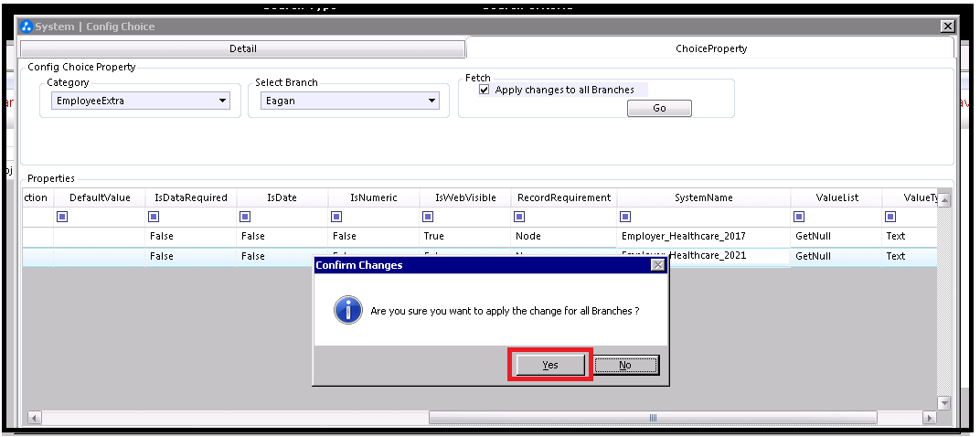Click the Go button in Fetch

(659, 108)
